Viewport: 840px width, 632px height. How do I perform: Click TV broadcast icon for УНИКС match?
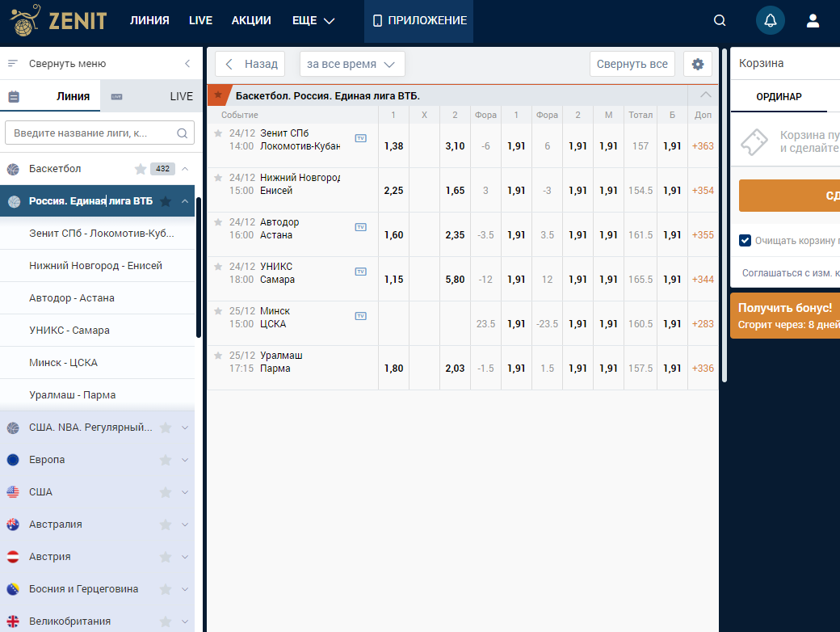pos(360,272)
